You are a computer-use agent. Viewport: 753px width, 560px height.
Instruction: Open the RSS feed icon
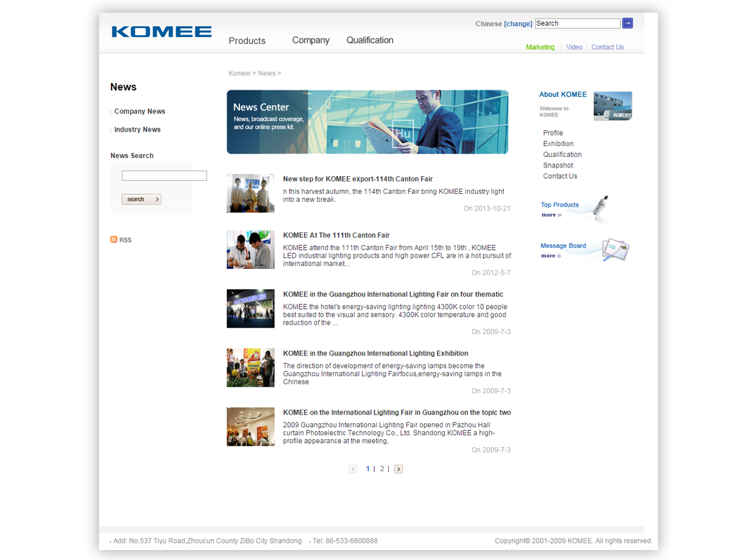coord(114,239)
